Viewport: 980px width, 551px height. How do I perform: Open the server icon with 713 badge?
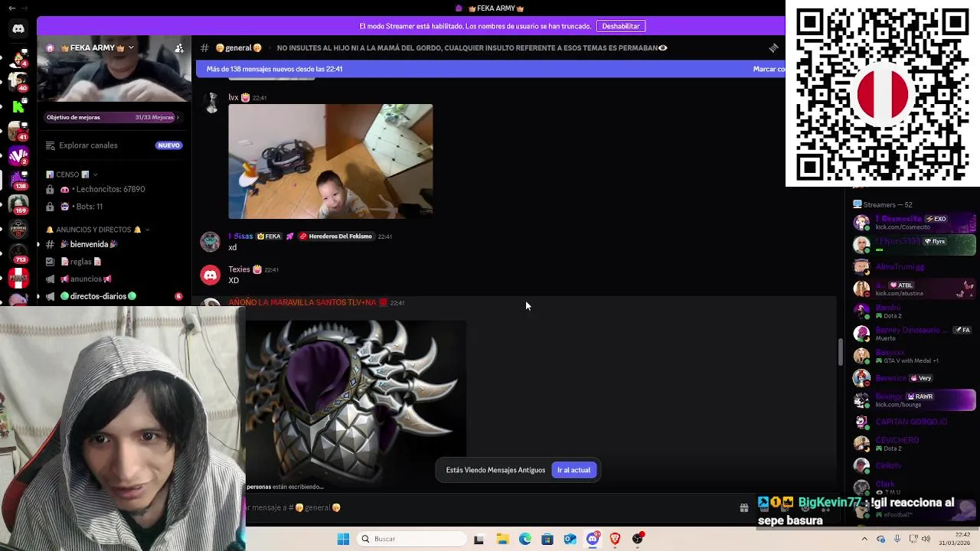[18, 253]
